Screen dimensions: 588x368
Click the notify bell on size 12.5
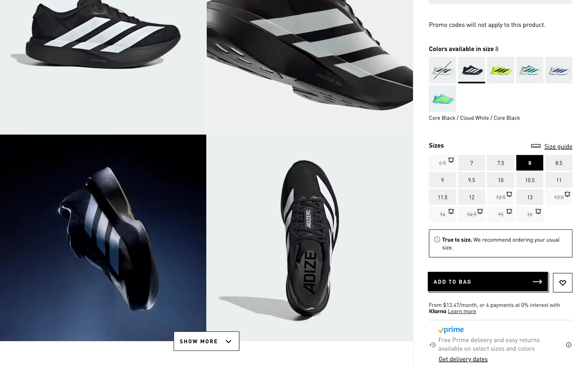[509, 194]
